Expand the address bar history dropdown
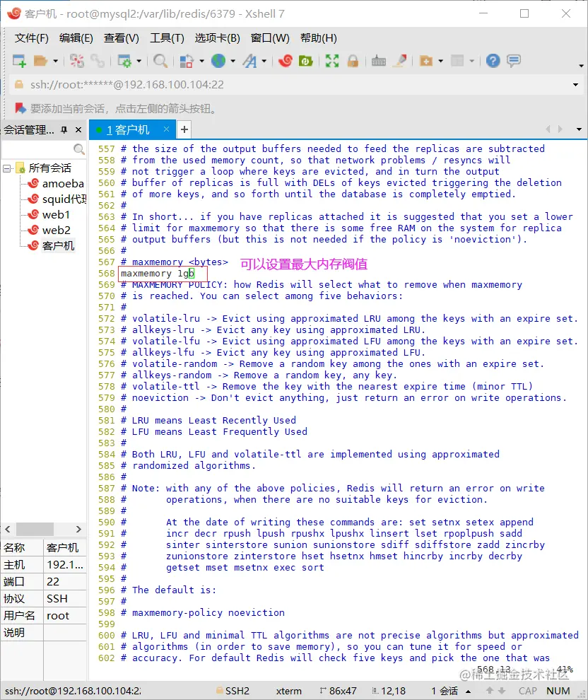The image size is (588, 700). click(575, 85)
